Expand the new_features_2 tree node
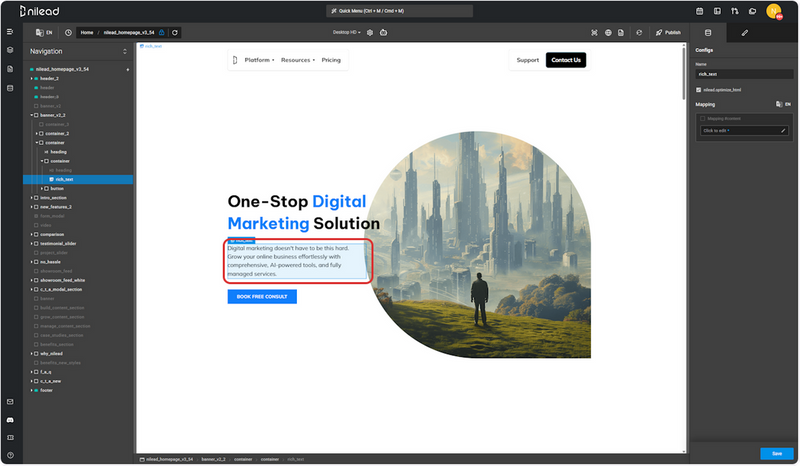Screen dimensions: 800x466 point(32,207)
